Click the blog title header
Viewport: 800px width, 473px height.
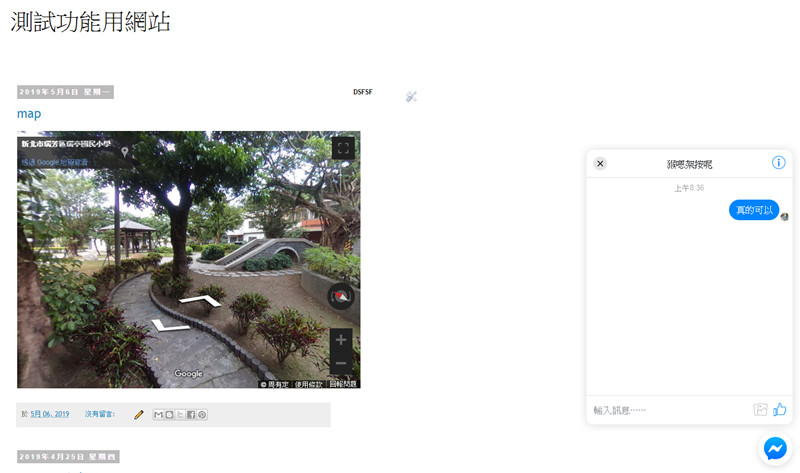coord(90,22)
